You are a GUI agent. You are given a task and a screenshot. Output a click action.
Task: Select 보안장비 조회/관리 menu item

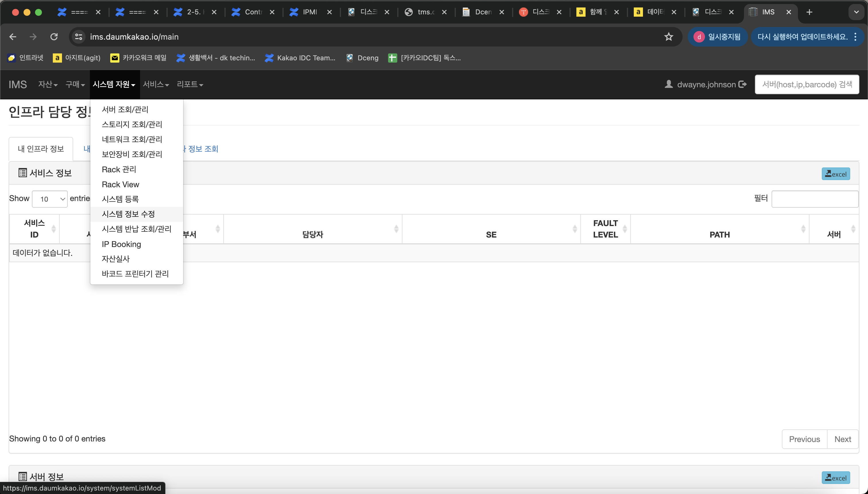tap(137, 155)
